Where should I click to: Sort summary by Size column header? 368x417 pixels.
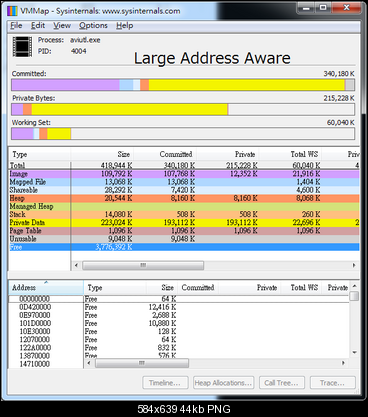102,154
